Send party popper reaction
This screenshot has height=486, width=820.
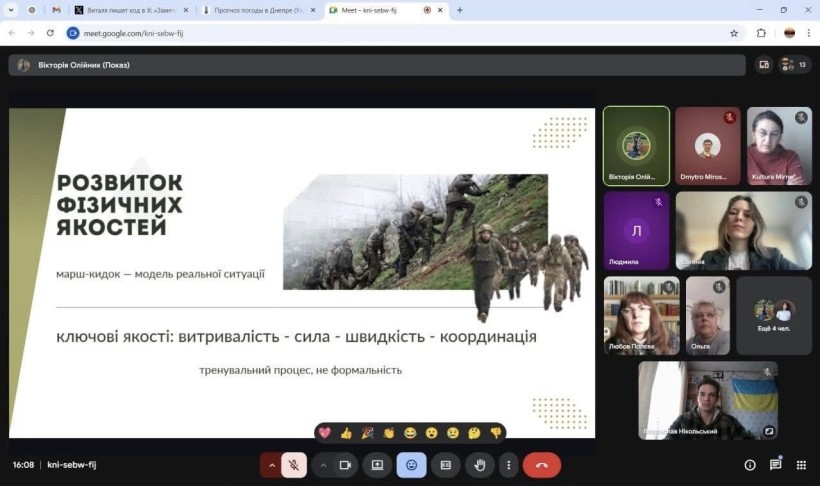(x=368, y=433)
